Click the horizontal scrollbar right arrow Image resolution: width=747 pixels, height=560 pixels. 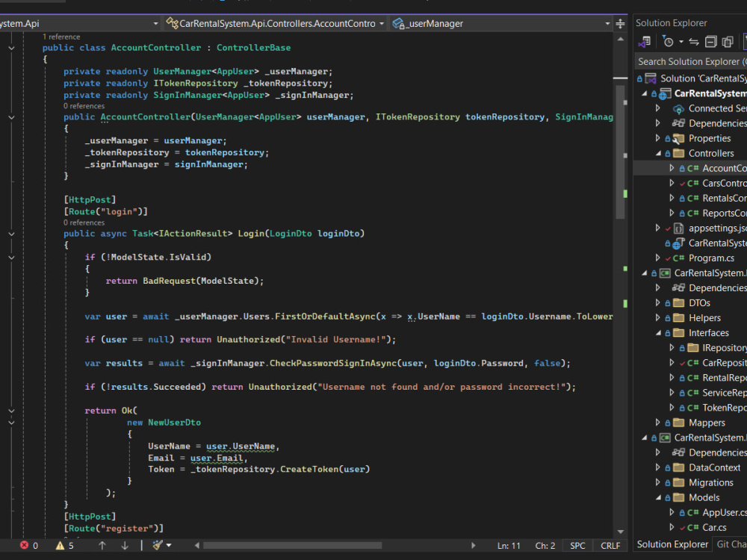[x=473, y=546]
